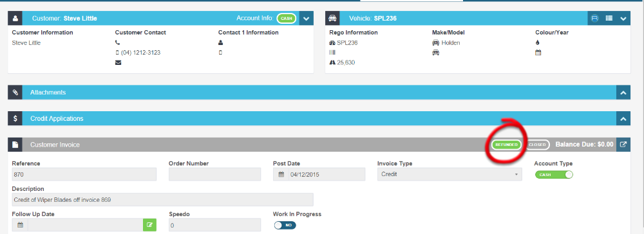The width and height of the screenshot is (644, 234).
Task: Click the phone icon under Customer Contact
Action: tap(117, 42)
